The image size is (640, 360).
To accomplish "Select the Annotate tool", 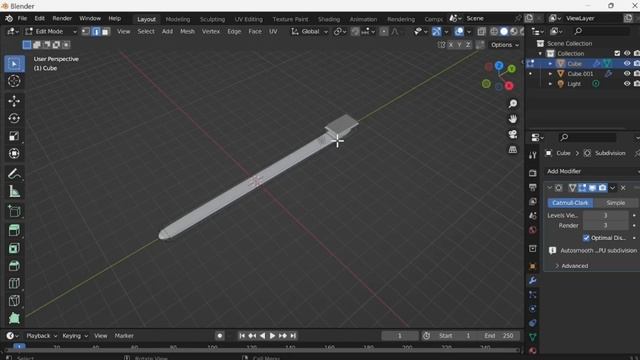I will click(x=14, y=174).
